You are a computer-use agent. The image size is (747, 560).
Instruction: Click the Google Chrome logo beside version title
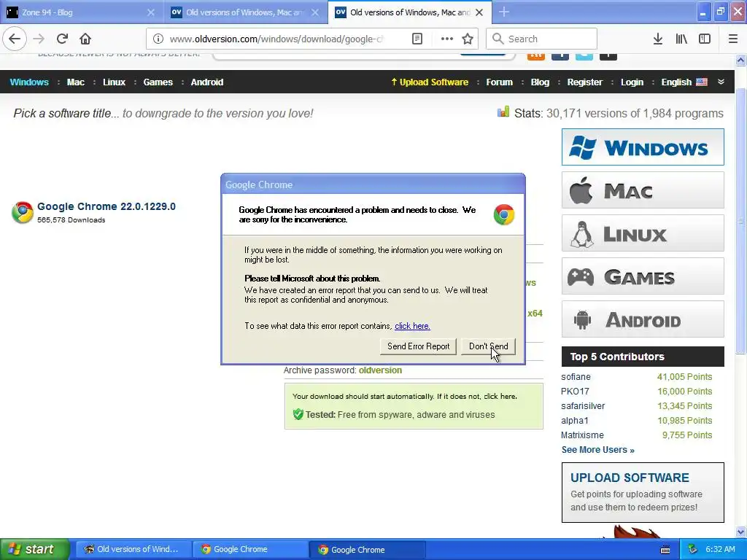pos(23,212)
